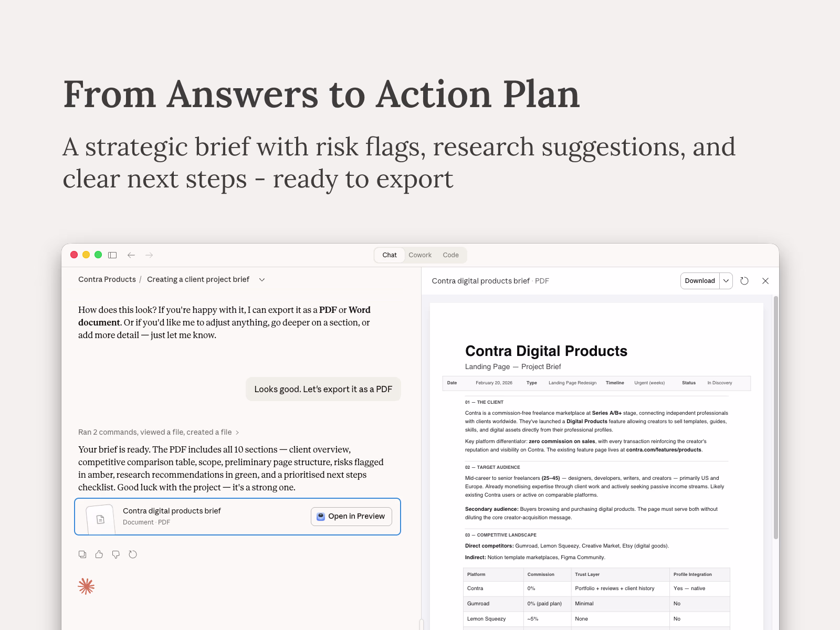
Task: Click the 'In Discovery' status value
Action: point(719,383)
